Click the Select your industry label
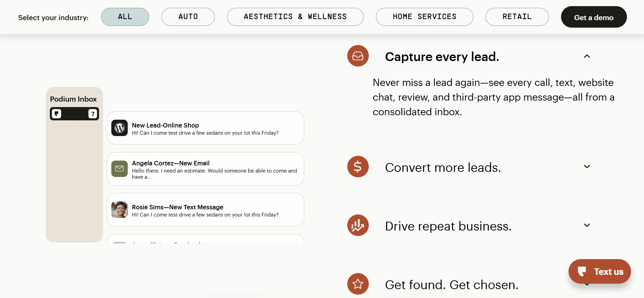Image resolution: width=644 pixels, height=298 pixels. point(53,18)
